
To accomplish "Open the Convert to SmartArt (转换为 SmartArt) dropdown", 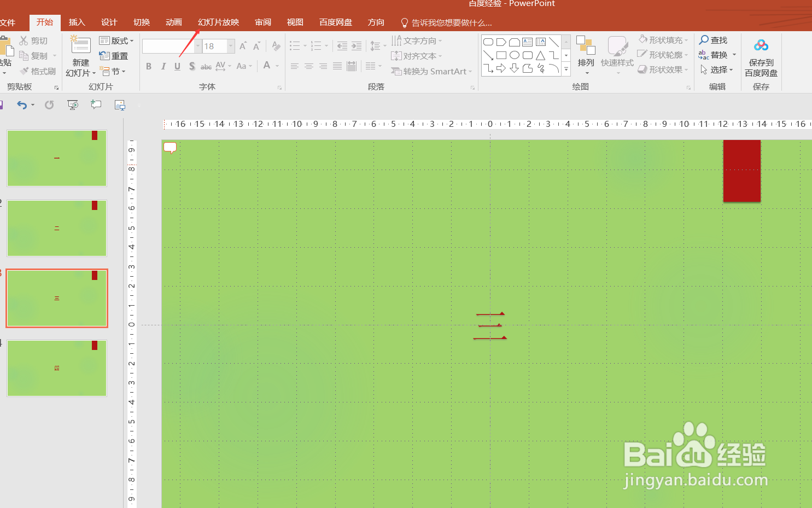I will [431, 71].
